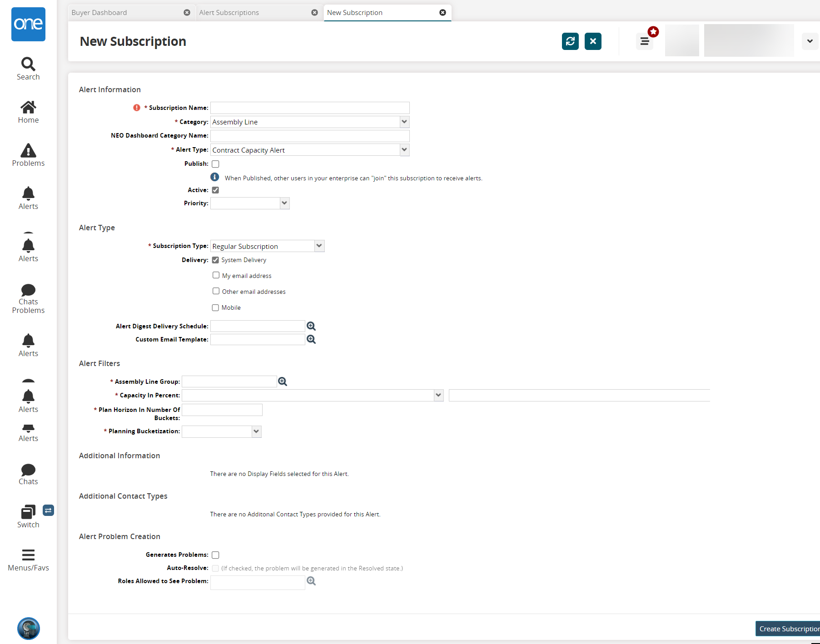Image resolution: width=820 pixels, height=644 pixels.
Task: Click the Subscription Name error icon
Action: click(x=136, y=108)
